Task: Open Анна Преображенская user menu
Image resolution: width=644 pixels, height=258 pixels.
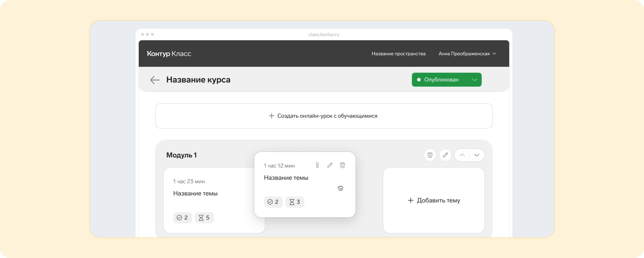Action: (467, 54)
